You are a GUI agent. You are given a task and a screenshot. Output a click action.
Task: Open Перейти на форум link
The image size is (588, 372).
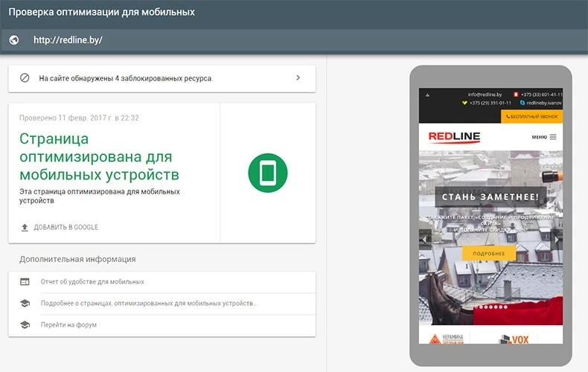pos(68,324)
